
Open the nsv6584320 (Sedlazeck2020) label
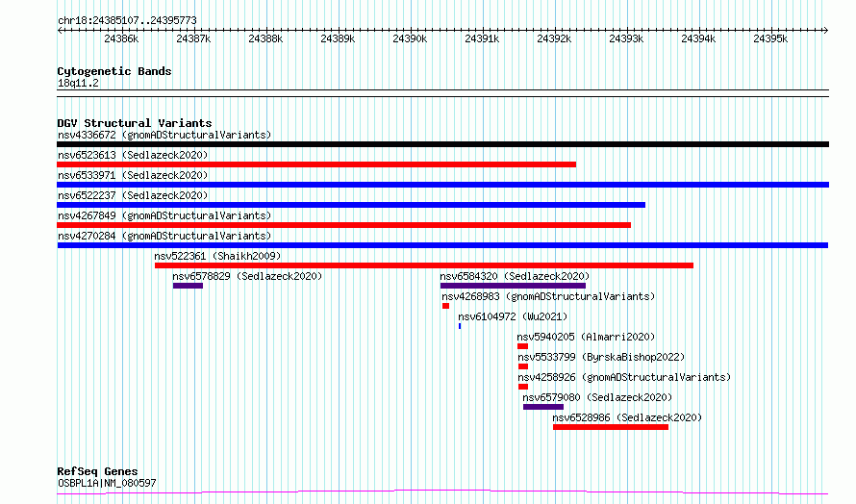[515, 276]
